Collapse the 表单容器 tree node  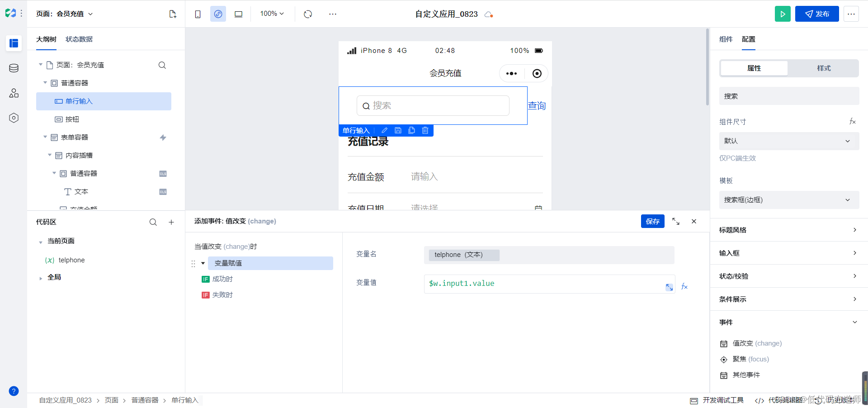pos(45,137)
